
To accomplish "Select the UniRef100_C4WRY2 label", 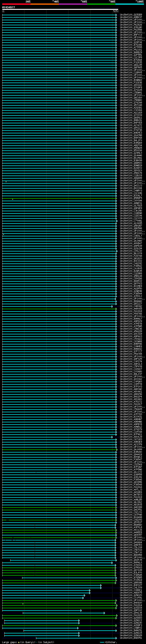I will (x=131, y=628).
